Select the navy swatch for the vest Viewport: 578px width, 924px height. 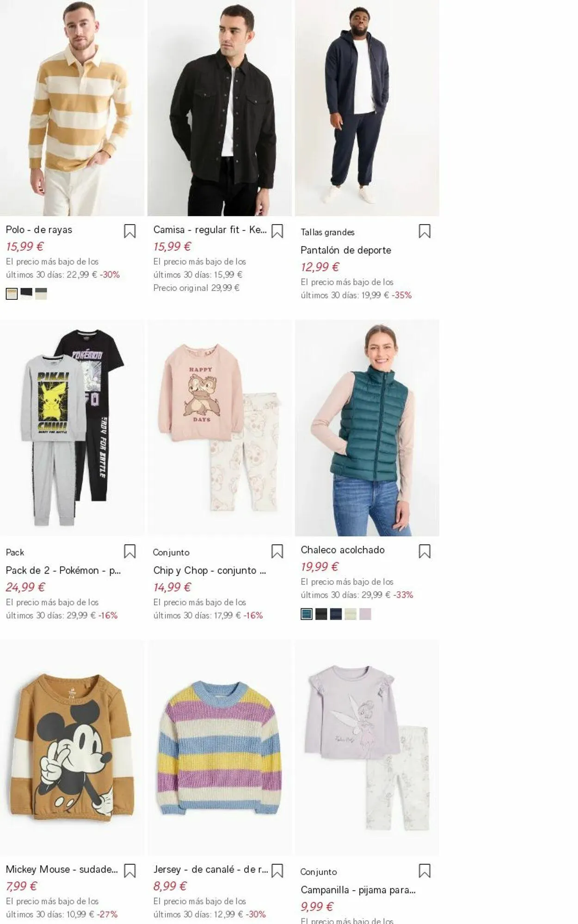tap(336, 614)
